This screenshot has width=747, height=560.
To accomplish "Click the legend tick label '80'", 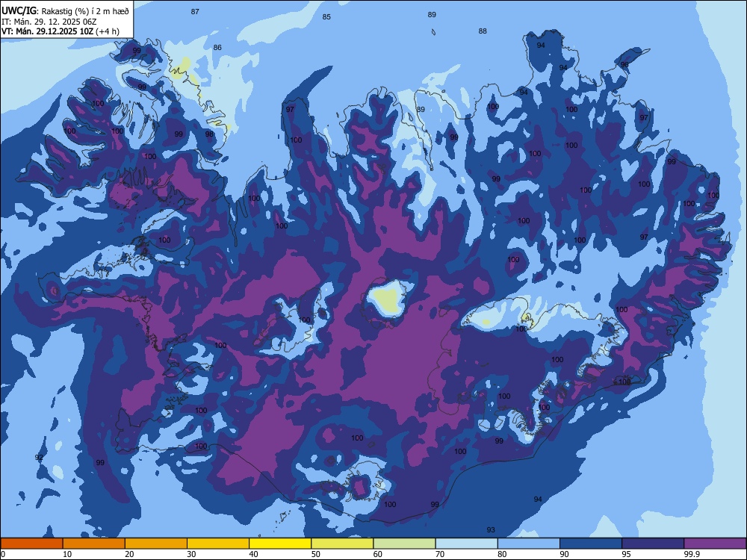I will [503, 554].
